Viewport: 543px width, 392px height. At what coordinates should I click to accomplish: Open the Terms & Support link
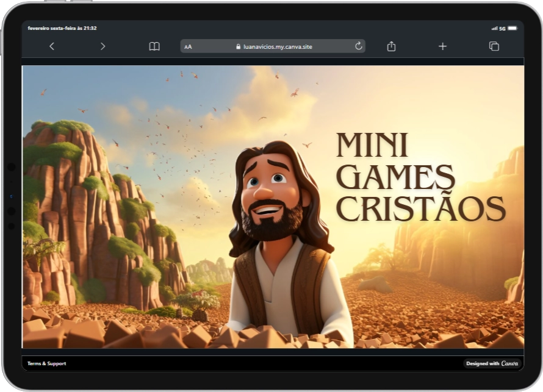pyautogui.click(x=47, y=363)
